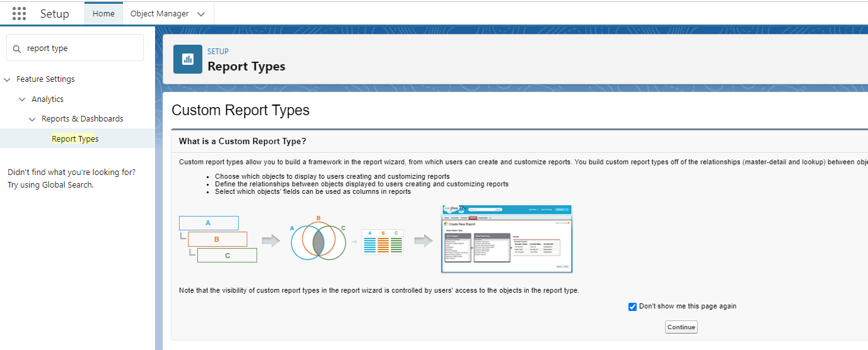
Task: Click the Create New Report wizard thumbnail
Action: click(507, 239)
